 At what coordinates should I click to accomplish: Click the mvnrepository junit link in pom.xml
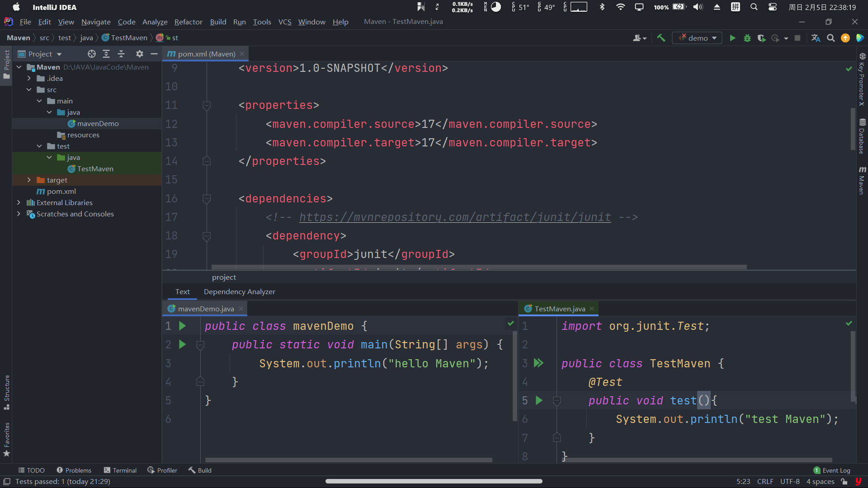tap(455, 217)
